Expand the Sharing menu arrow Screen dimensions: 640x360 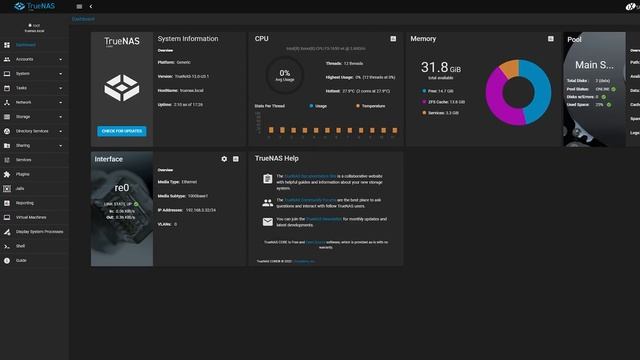coord(61,146)
